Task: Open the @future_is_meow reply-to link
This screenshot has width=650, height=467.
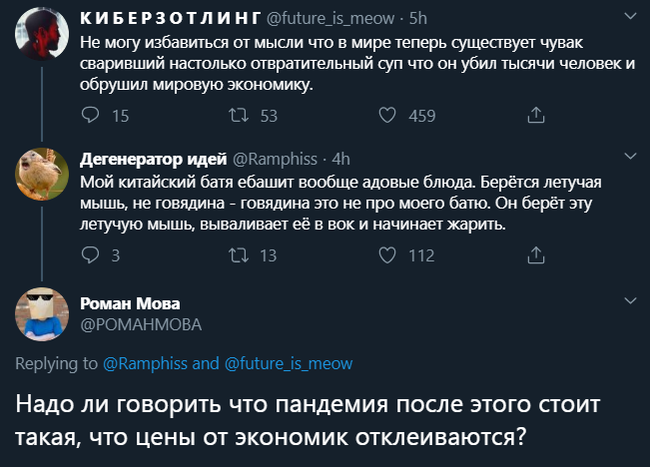Action: coord(288,364)
